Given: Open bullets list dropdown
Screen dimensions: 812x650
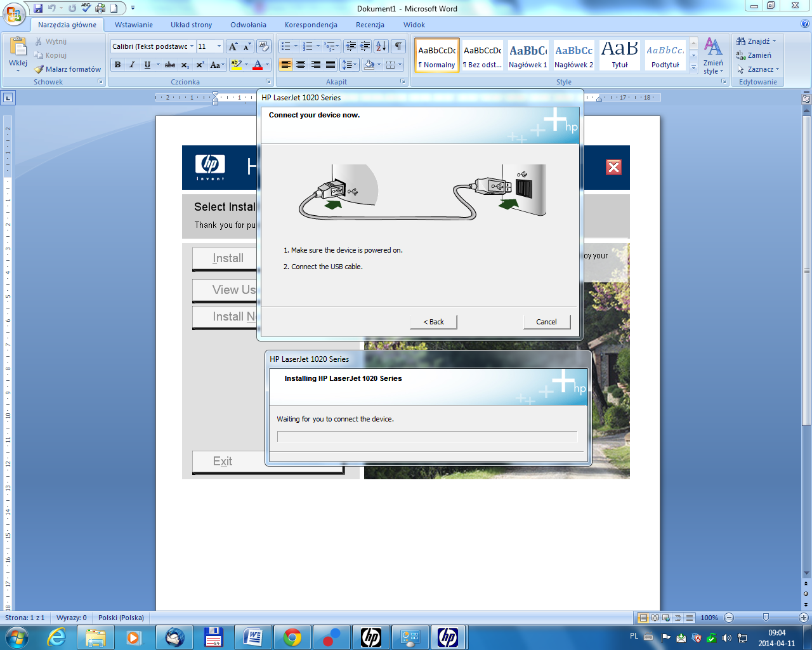Looking at the screenshot, I should coord(296,46).
